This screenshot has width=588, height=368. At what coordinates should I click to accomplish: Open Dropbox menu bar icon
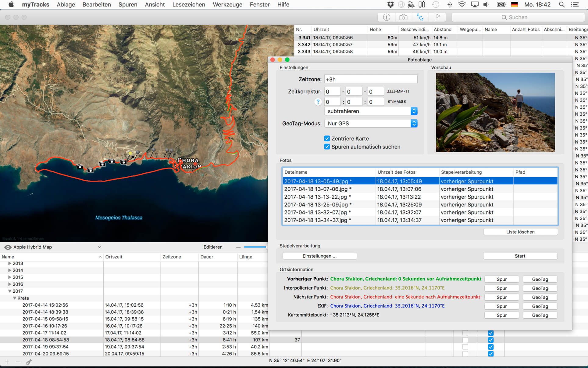click(390, 5)
